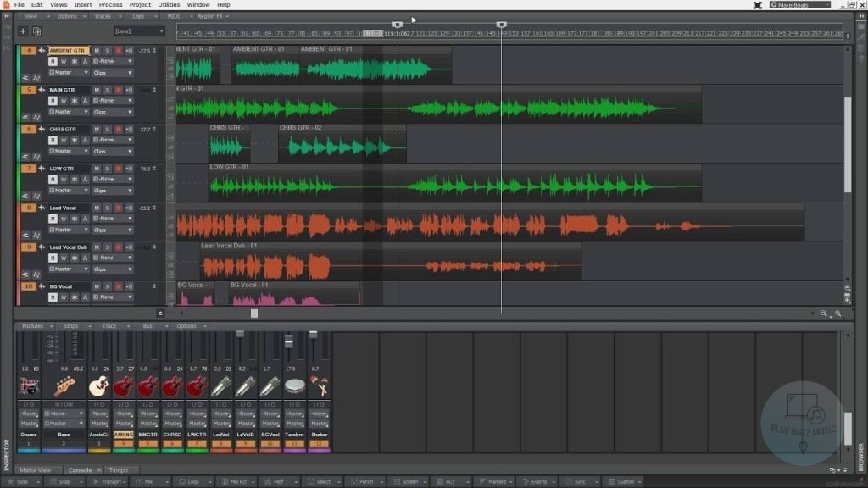This screenshot has width=868, height=488.
Task: Mute the MAIN GTR track
Action: pos(97,89)
